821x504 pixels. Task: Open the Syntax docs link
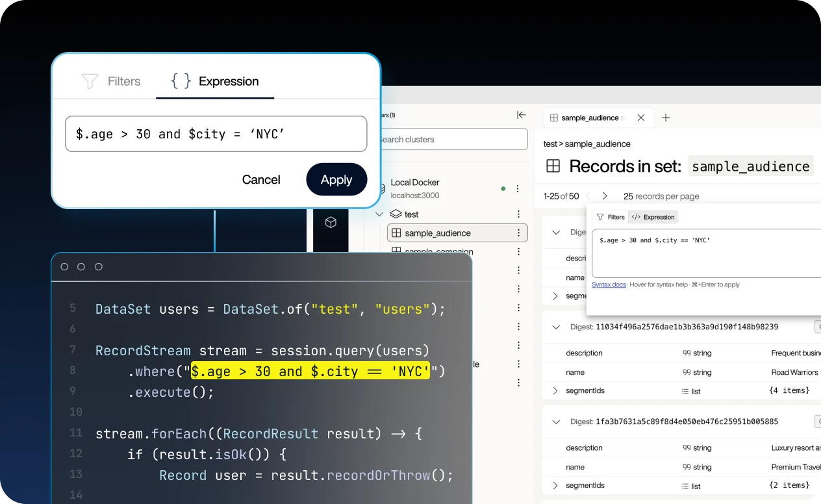(609, 284)
